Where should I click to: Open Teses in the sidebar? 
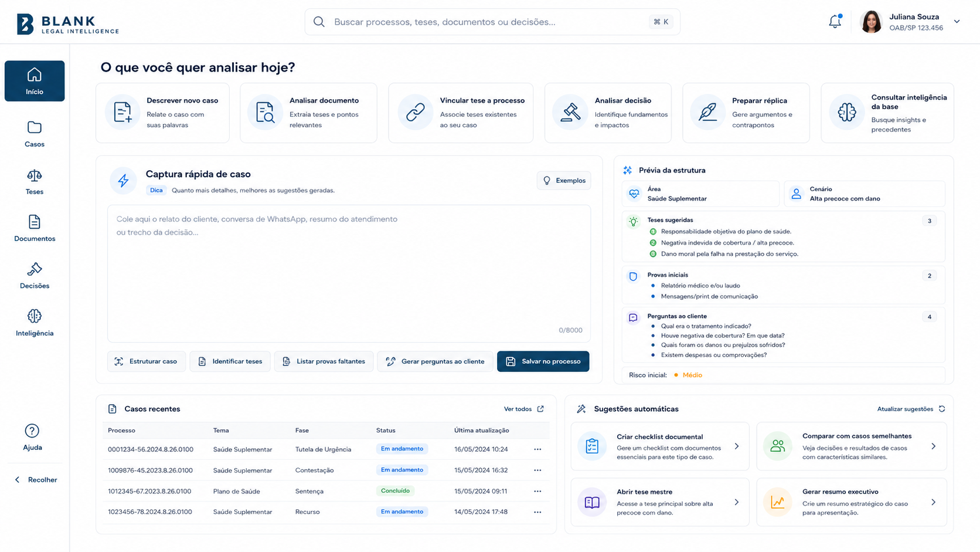[x=35, y=182]
